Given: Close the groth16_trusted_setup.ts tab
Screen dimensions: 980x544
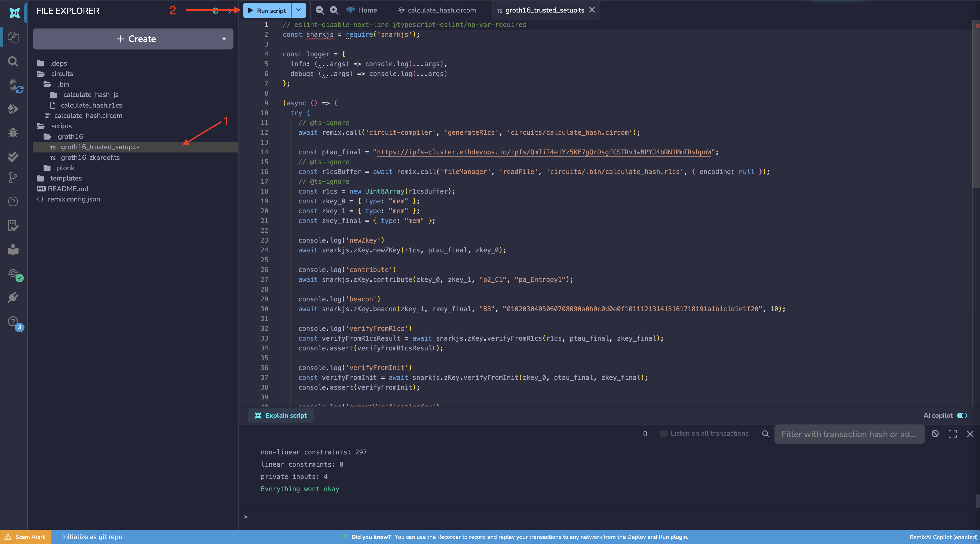Looking at the screenshot, I should coord(592,10).
